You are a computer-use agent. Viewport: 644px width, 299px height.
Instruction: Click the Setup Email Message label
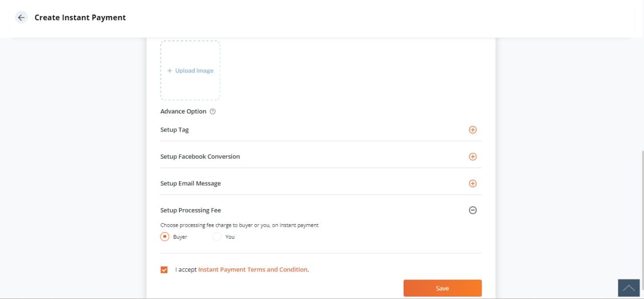[x=191, y=183]
